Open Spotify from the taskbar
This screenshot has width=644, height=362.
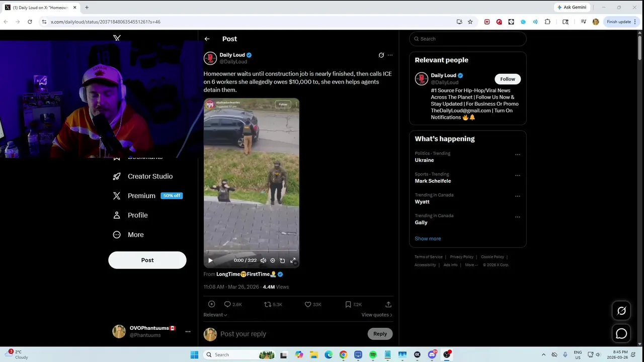tap(373, 354)
